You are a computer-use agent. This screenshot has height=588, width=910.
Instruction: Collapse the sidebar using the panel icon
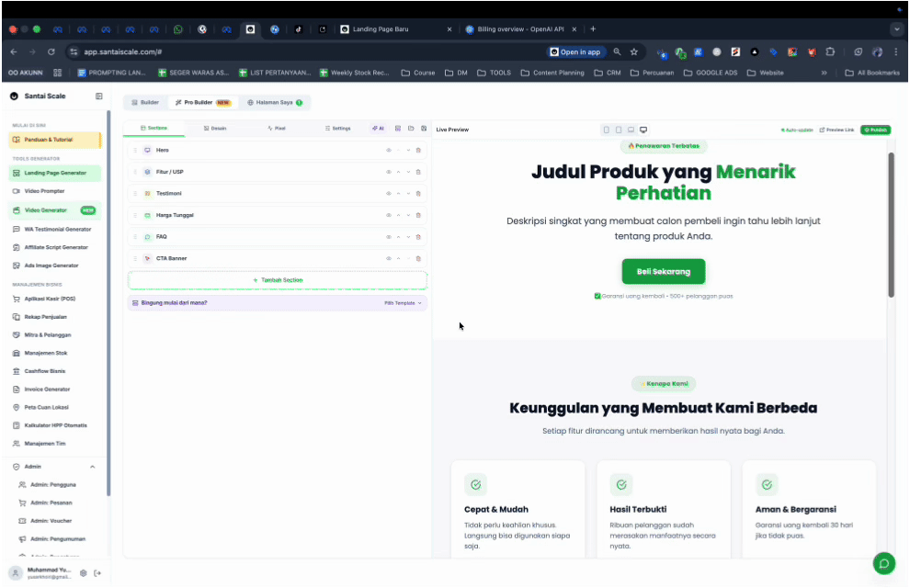coord(99,96)
